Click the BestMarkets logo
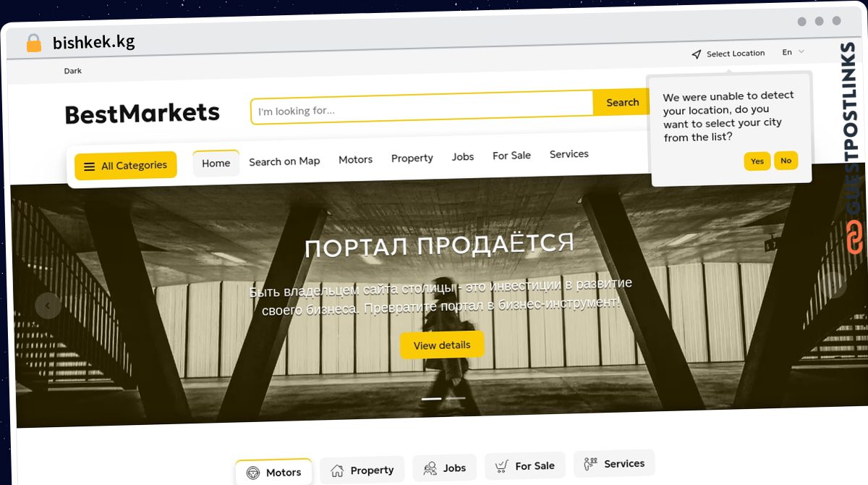Viewport: 868px width, 485px height. point(142,114)
